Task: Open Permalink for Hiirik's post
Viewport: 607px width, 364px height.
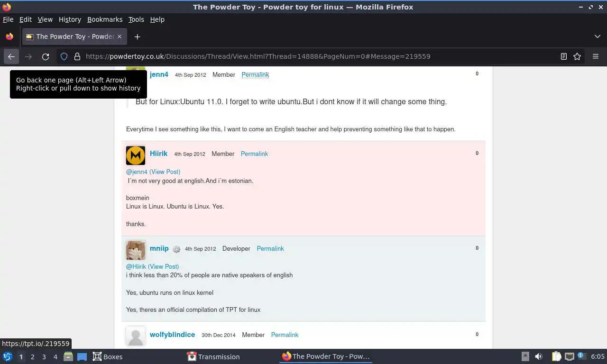Action: tap(254, 154)
